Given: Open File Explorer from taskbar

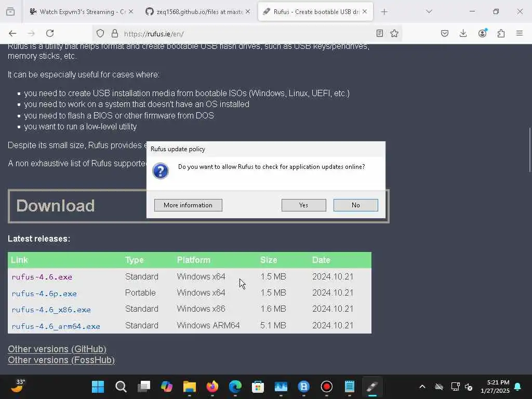Looking at the screenshot, I should pos(189,387).
